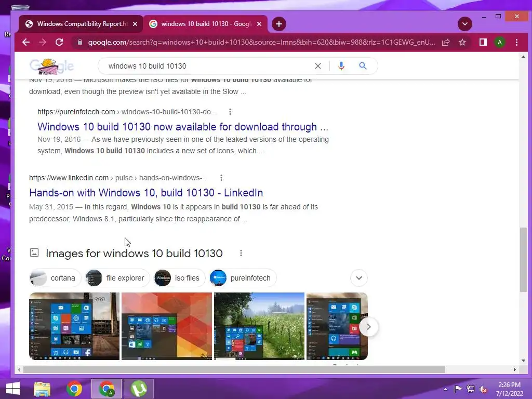This screenshot has height=399, width=532.
Task: Click the vertical scrollbar down arrow
Action: click(524, 361)
